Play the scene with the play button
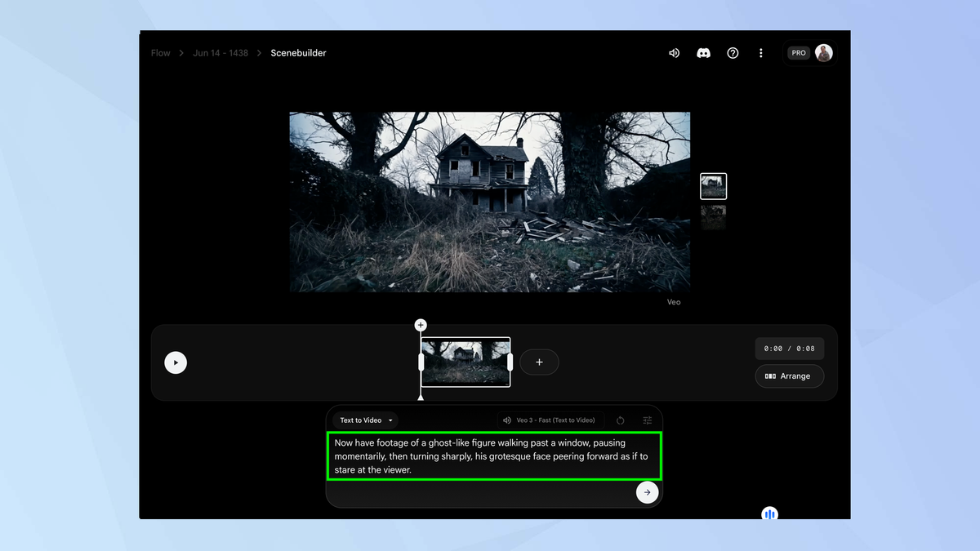The width and height of the screenshot is (980, 551). tap(176, 362)
